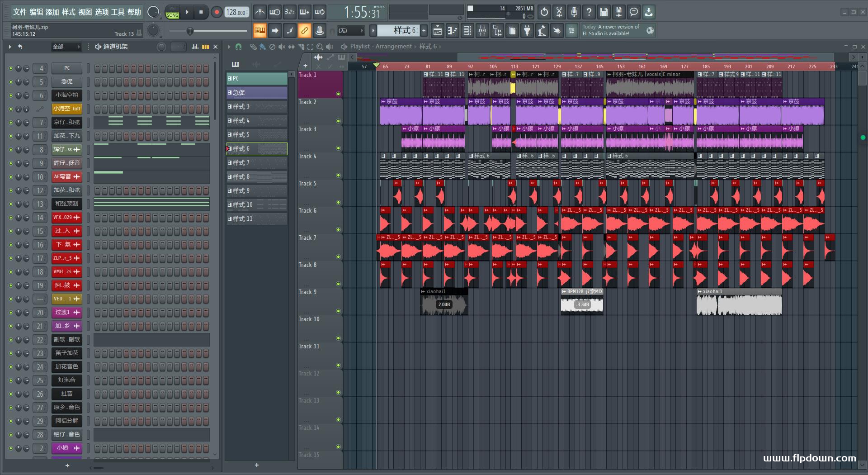Open the Channel Rack view icon
The width and height of the screenshot is (868, 475).
(467, 31)
